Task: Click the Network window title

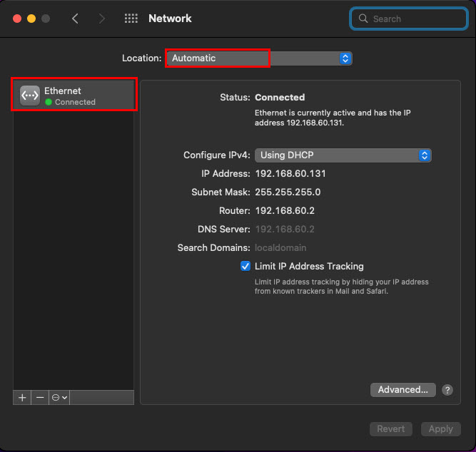Action: pyautogui.click(x=170, y=19)
